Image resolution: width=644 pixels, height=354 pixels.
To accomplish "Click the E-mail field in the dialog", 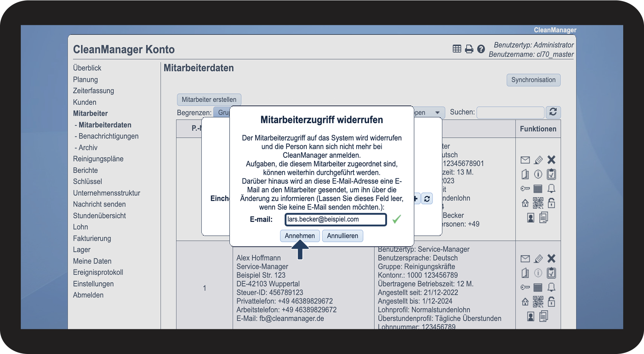I will [335, 219].
